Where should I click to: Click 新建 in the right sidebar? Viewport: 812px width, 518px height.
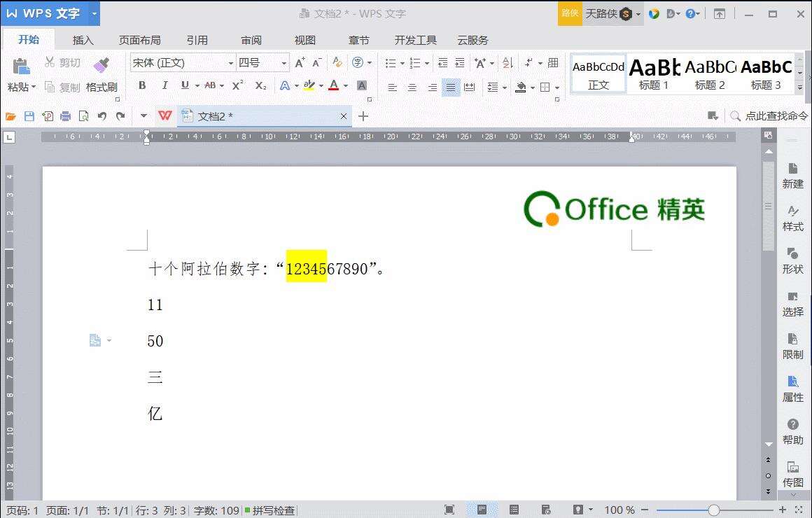(x=793, y=176)
